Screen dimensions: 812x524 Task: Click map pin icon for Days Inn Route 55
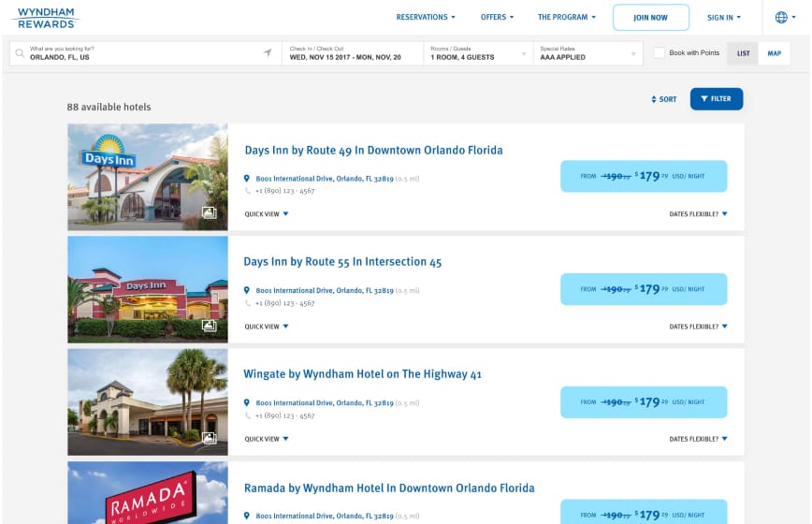[247, 290]
